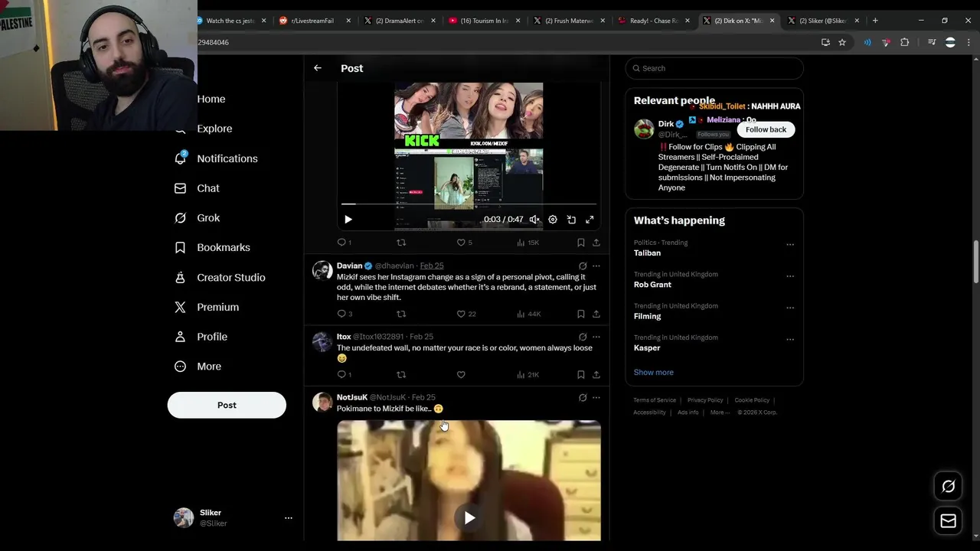The height and width of the screenshot is (551, 980).
Task: Open more options for Taliban trend
Action: tap(790, 245)
